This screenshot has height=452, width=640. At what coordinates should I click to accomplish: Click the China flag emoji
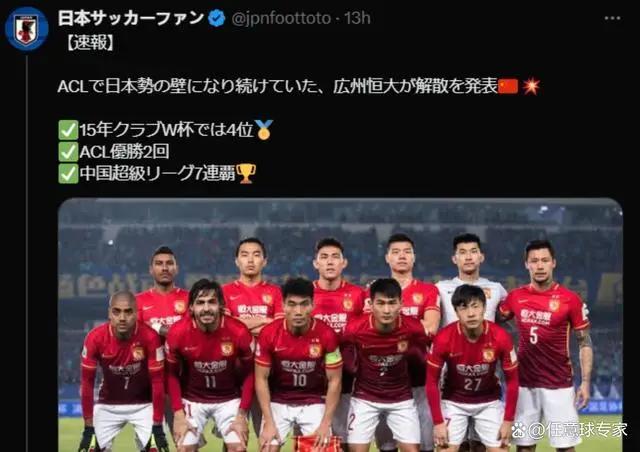pos(508,87)
